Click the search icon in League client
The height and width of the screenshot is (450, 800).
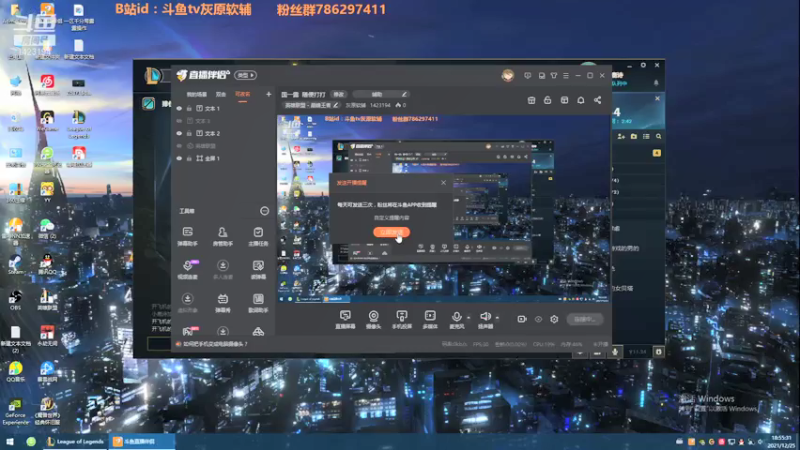(659, 137)
